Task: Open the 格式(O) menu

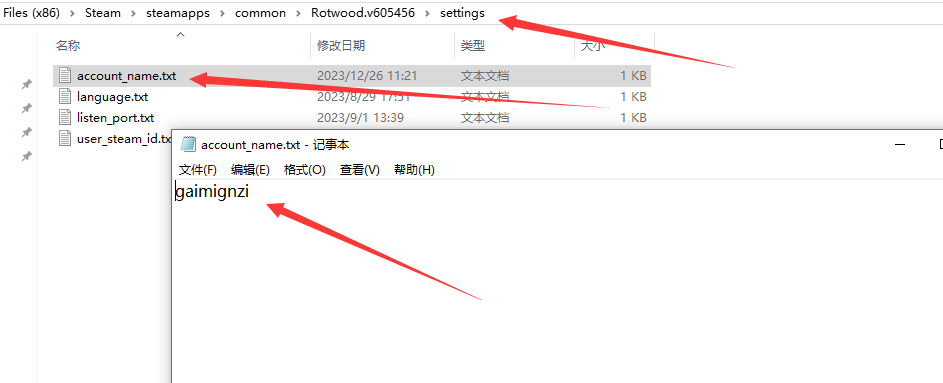Action: coord(305,170)
